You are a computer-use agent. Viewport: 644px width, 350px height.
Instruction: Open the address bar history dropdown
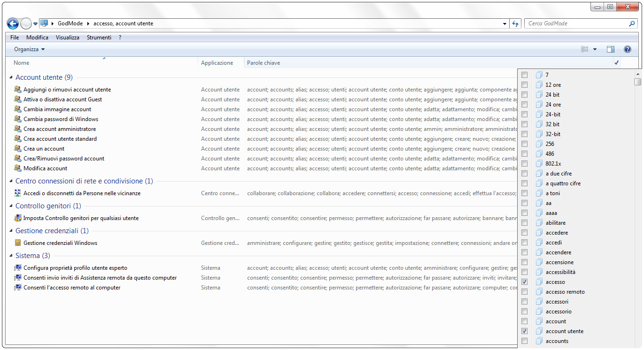pos(505,23)
